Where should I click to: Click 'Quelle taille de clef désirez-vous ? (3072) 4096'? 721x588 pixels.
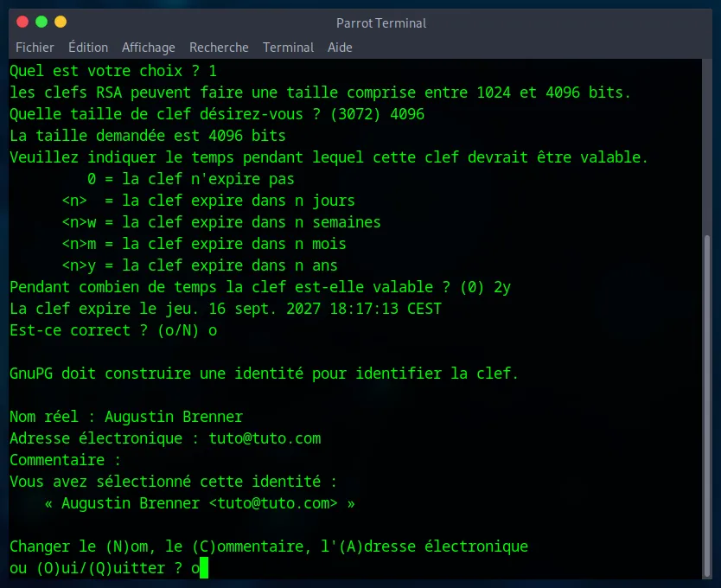click(x=217, y=114)
